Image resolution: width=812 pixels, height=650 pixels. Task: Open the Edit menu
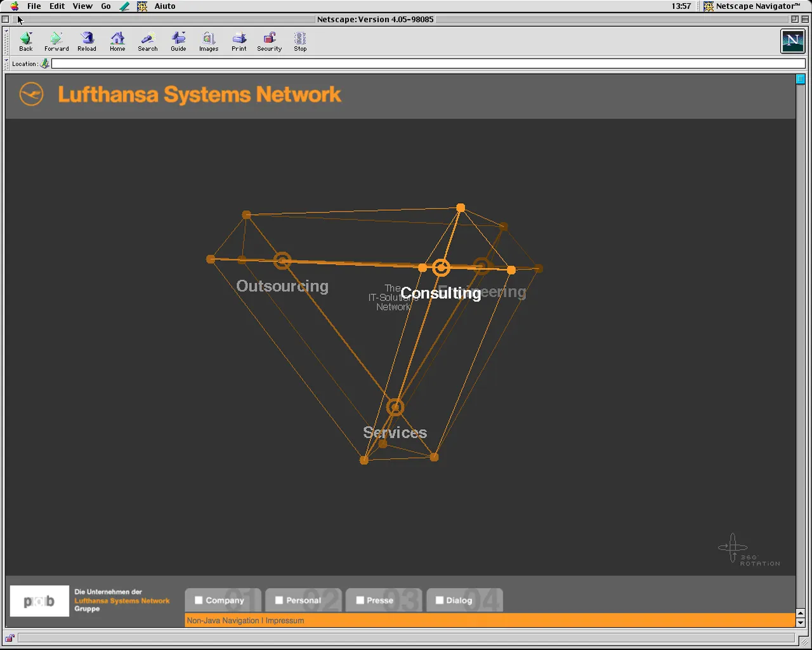(57, 6)
